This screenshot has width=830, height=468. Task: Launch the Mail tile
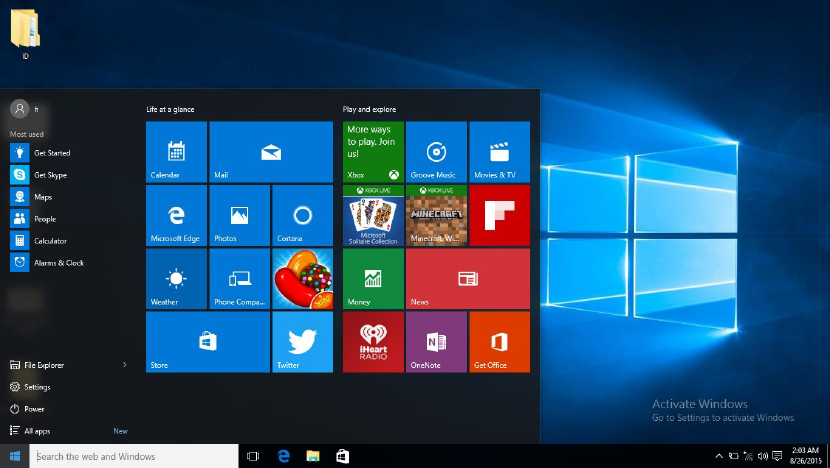click(270, 151)
